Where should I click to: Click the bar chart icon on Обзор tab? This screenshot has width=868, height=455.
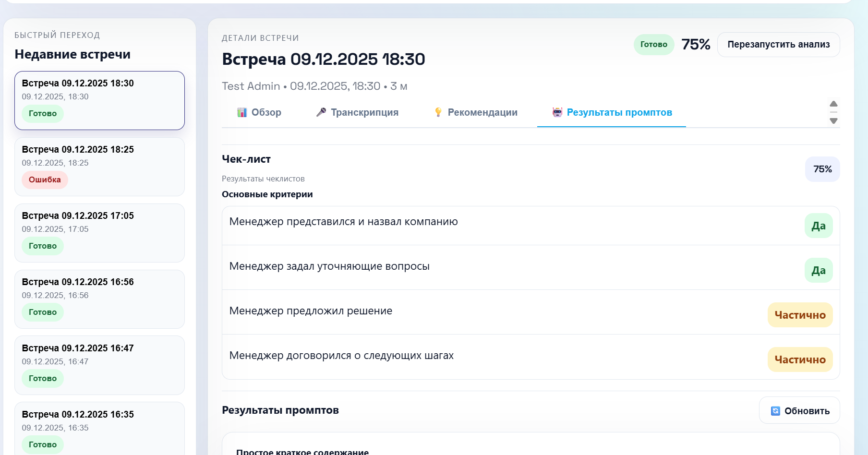click(x=243, y=112)
